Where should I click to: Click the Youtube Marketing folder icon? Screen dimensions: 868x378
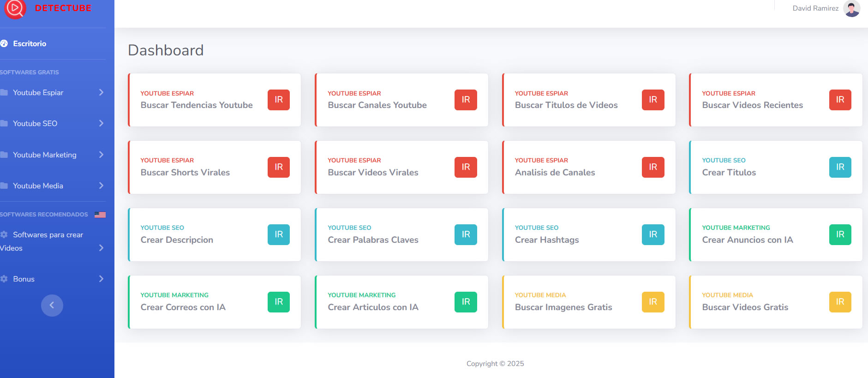(4, 155)
